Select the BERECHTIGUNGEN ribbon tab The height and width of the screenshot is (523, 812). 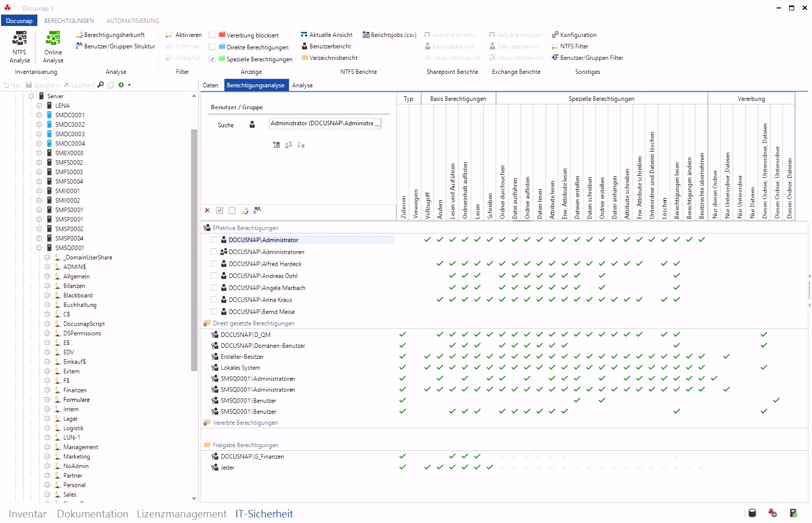69,21
